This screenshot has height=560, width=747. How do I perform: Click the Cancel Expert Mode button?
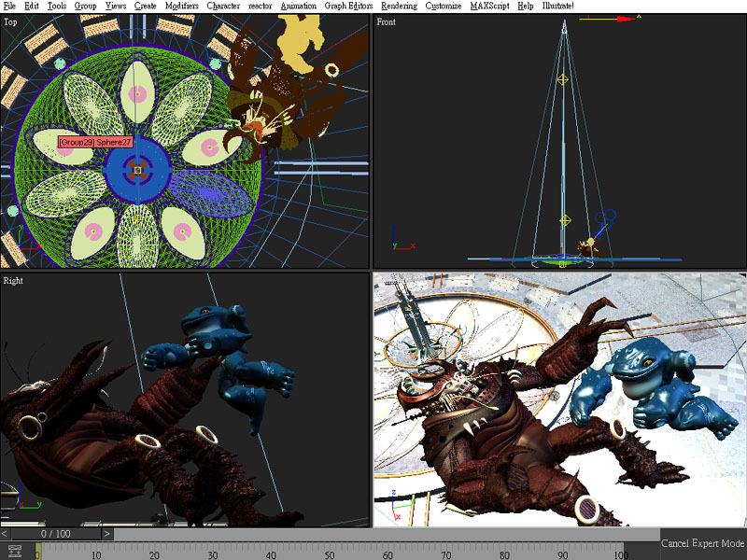click(703, 543)
